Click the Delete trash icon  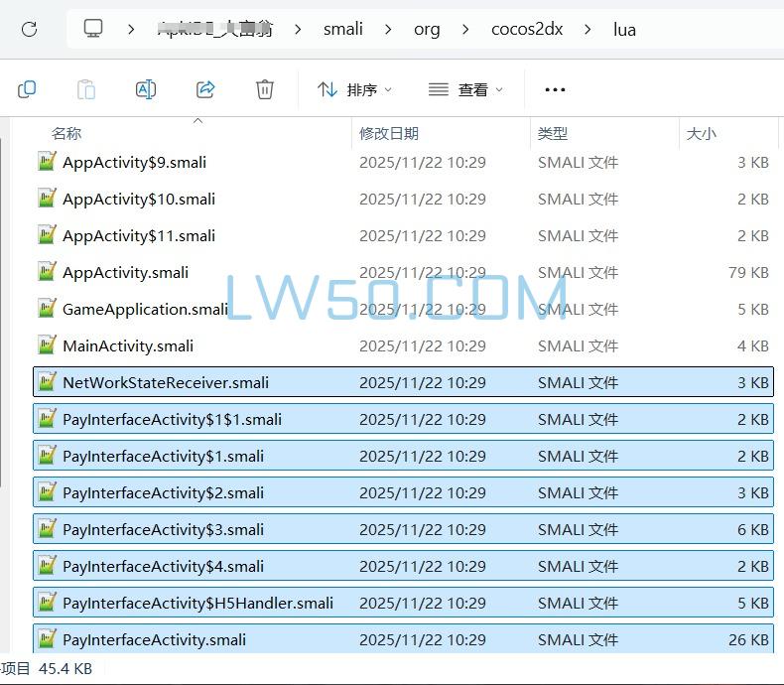point(265,90)
